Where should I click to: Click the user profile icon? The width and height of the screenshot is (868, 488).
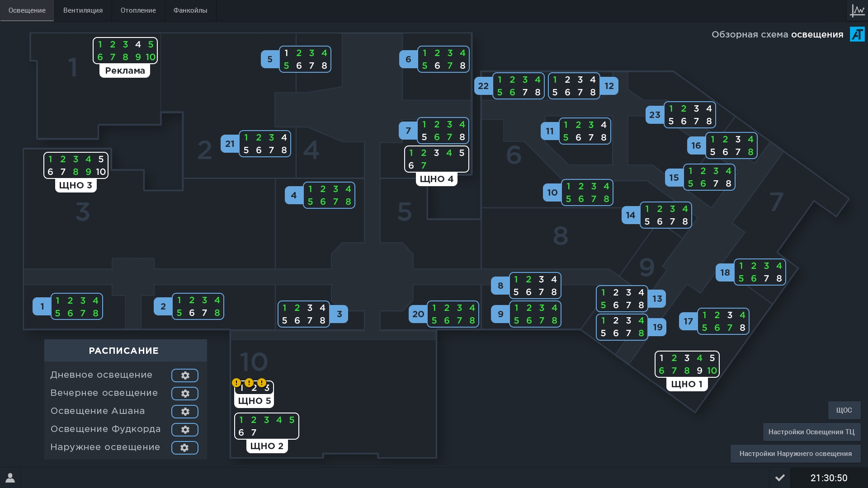coord(10,478)
